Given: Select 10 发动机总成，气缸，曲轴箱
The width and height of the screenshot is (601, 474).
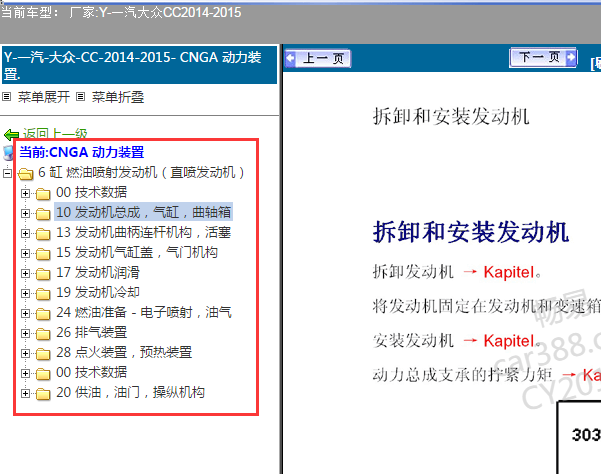Looking at the screenshot, I should point(143,212).
